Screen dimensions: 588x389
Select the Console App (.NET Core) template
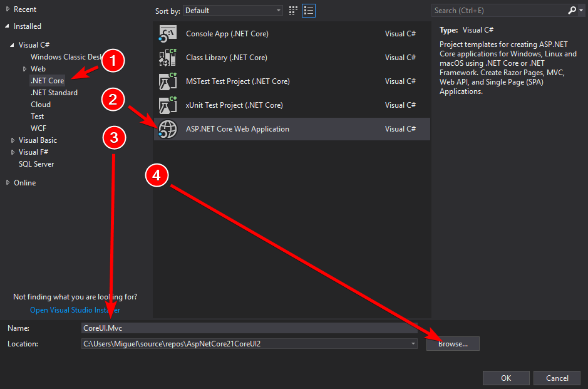[x=292, y=34]
